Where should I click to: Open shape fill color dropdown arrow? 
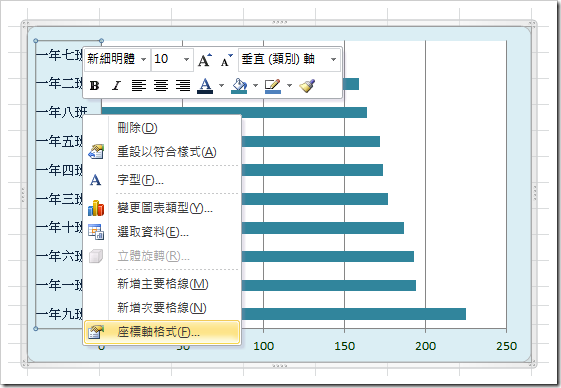tap(255, 86)
